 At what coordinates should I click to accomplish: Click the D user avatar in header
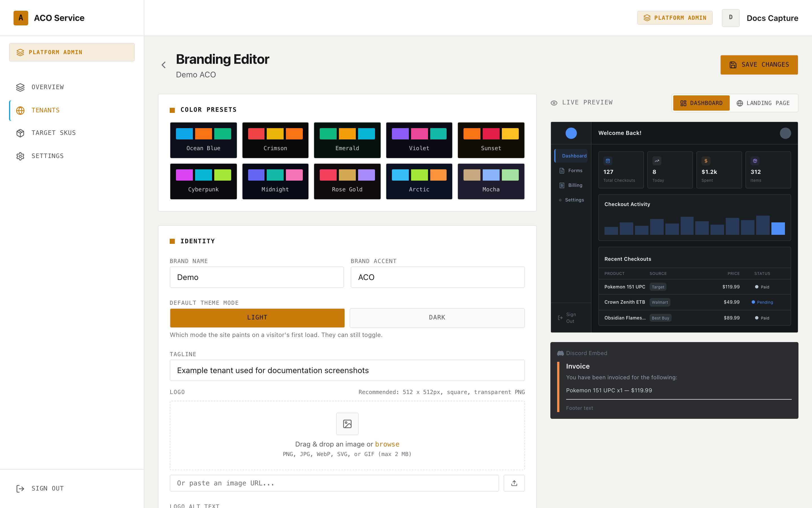(x=731, y=18)
